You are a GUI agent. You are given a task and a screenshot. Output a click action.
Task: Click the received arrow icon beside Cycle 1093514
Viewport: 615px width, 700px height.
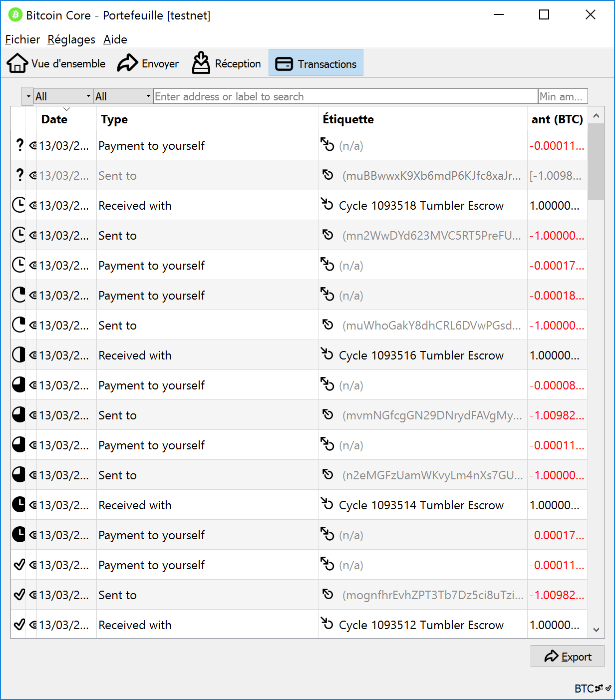click(327, 504)
